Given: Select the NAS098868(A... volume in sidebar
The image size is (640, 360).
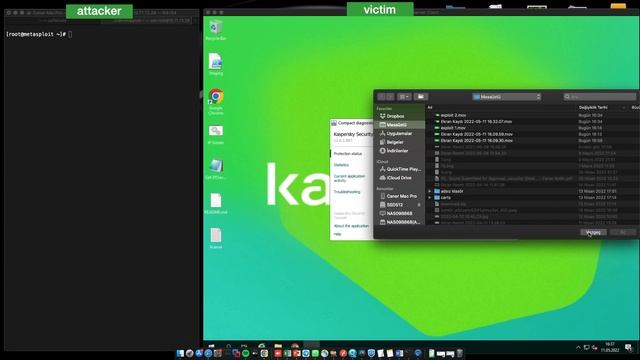Looking at the screenshot, I should click(x=402, y=222).
